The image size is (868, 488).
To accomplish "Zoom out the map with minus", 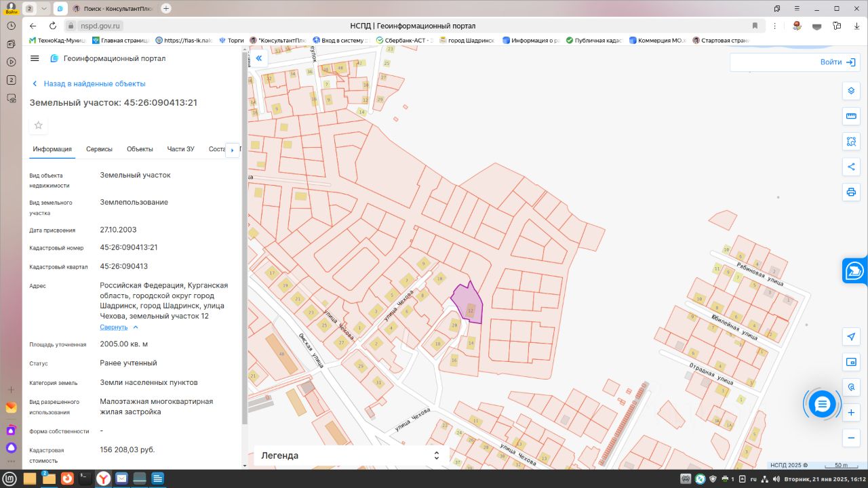I will coord(851,438).
